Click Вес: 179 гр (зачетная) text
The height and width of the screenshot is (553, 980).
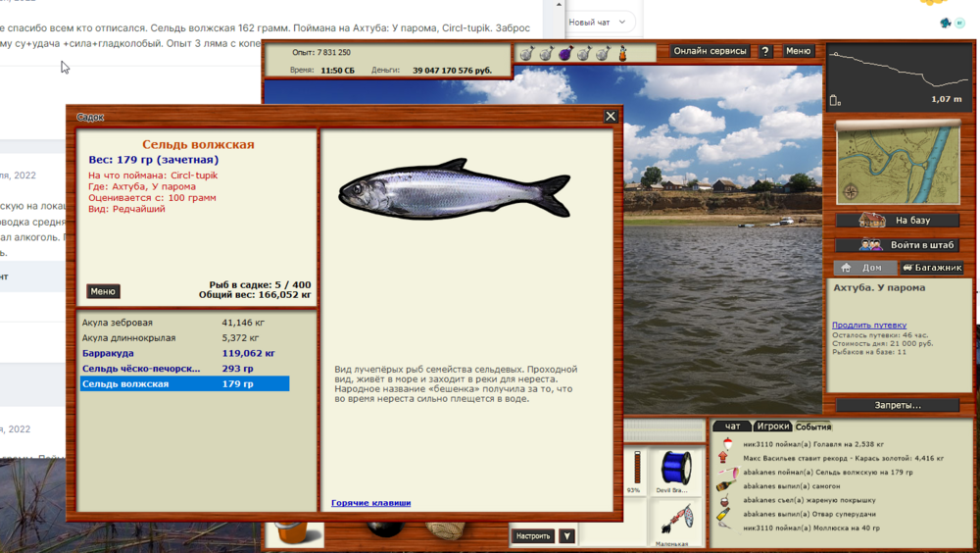click(153, 160)
